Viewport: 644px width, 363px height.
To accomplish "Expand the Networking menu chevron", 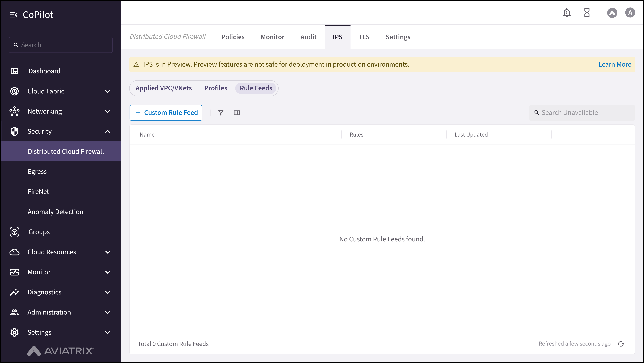I will tap(108, 111).
